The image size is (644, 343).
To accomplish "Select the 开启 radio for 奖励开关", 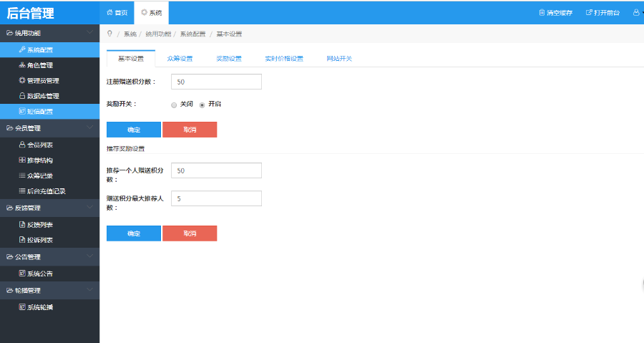I will [x=202, y=105].
